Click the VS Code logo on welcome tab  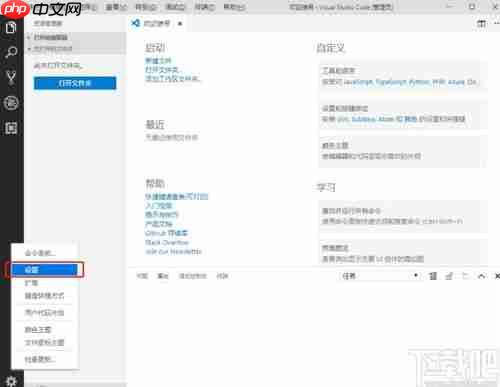point(135,23)
